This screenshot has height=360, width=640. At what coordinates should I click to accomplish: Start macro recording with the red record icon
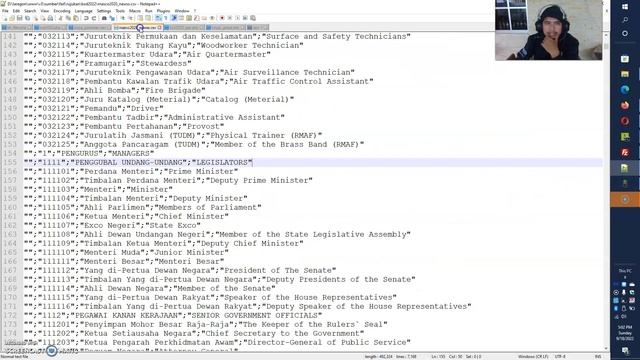[x=222, y=18]
